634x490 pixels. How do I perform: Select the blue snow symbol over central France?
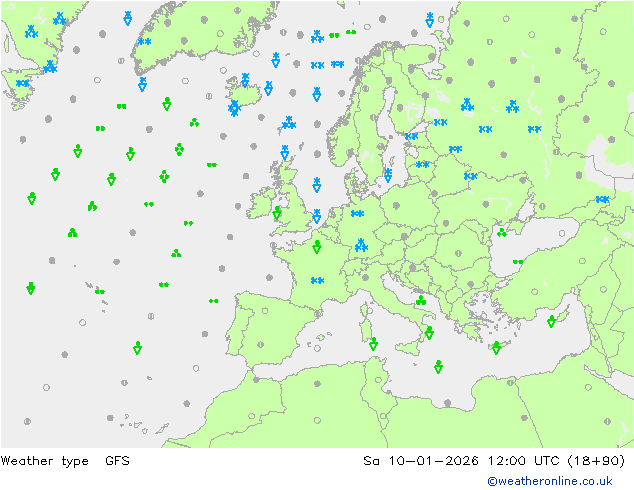click(x=317, y=280)
